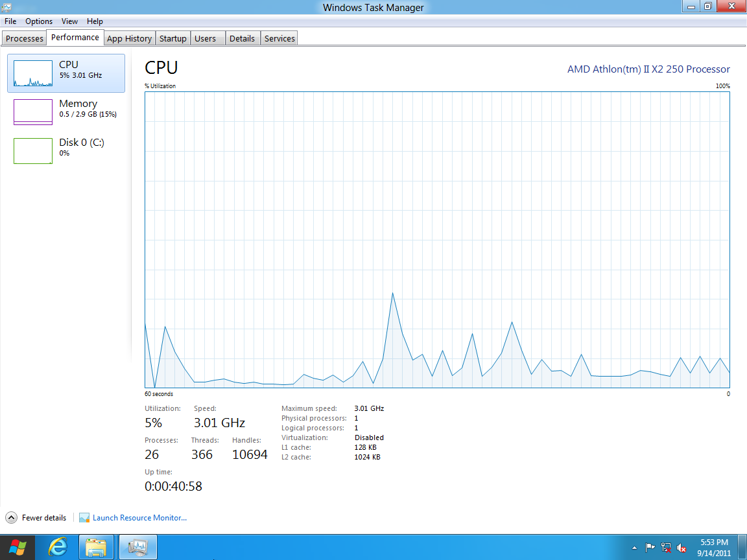
Task: Click the muted volume speaker icon
Action: pyautogui.click(x=682, y=548)
